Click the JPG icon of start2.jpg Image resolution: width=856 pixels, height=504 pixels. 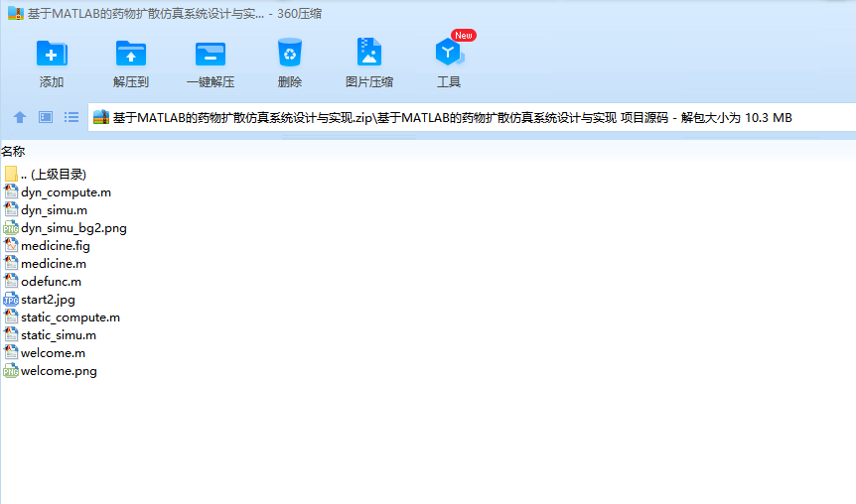(x=11, y=300)
